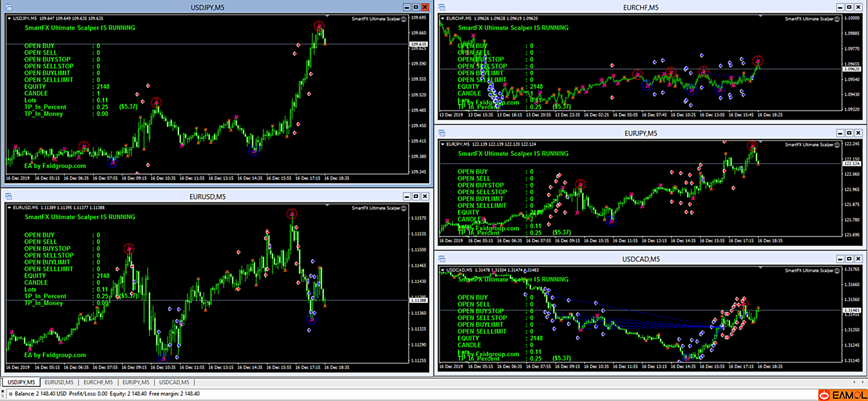Click the chart shift triangle on EURCHF chart

[761, 16]
